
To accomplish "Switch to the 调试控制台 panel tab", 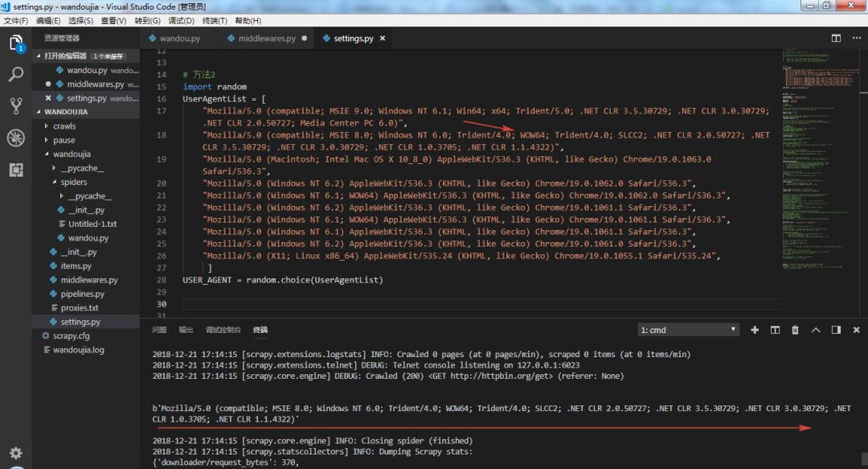I will tap(223, 330).
